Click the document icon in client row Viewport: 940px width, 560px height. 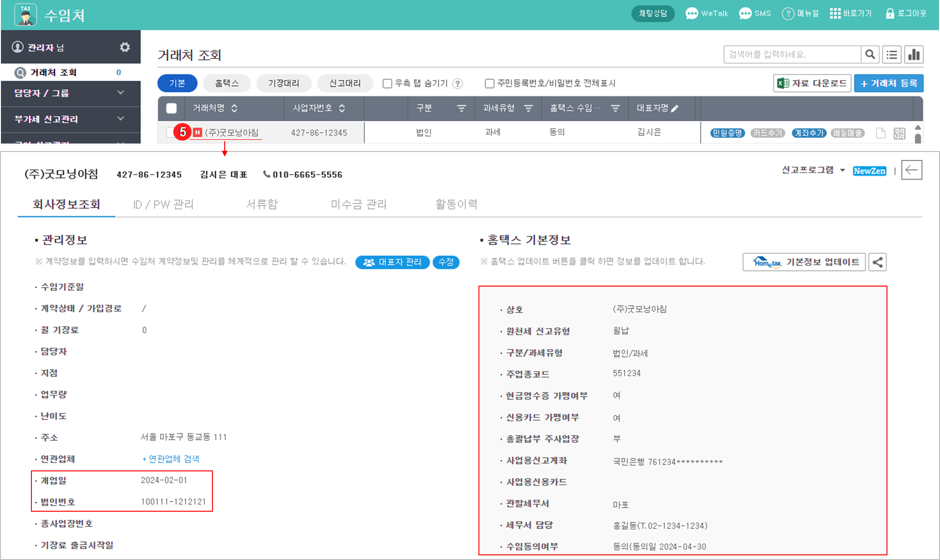click(x=881, y=133)
